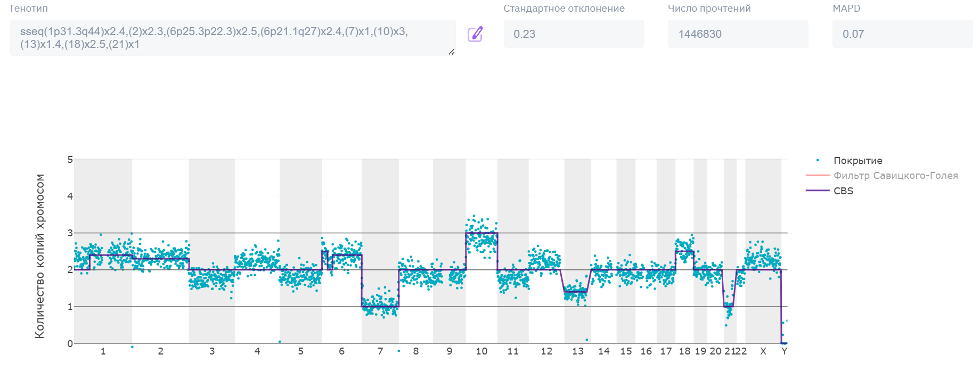The image size is (980, 371).
Task: Click inside the Генотип text area
Action: 232,38
